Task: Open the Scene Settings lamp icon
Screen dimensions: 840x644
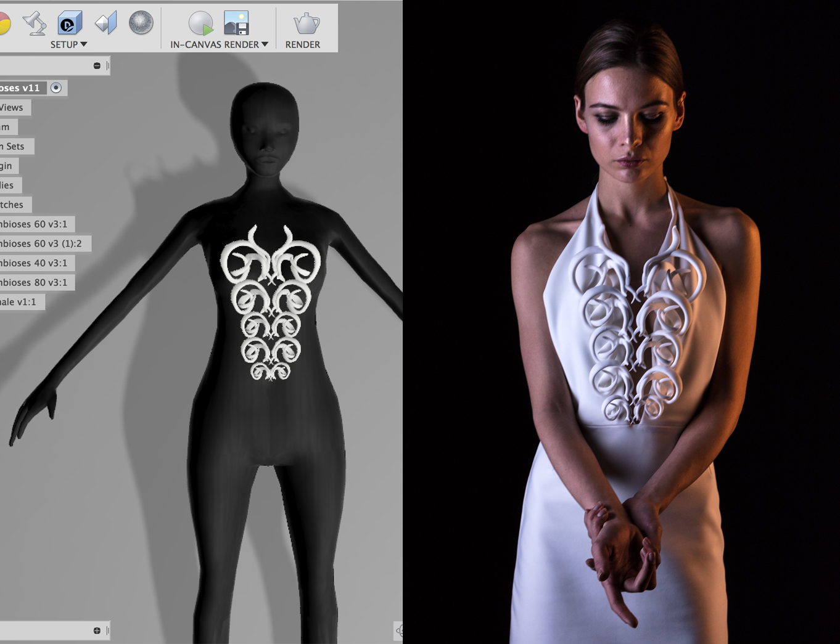Action: 35,22
